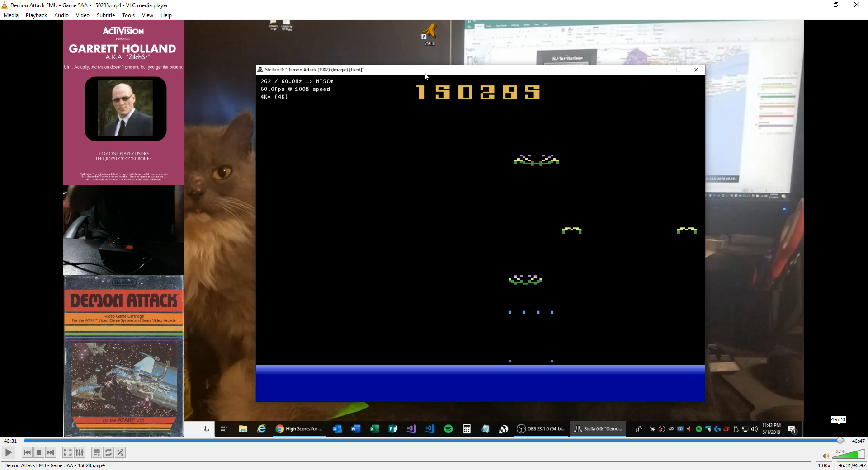The width and height of the screenshot is (868, 470).
Task: Toggle loop mode in VLC
Action: [108, 452]
